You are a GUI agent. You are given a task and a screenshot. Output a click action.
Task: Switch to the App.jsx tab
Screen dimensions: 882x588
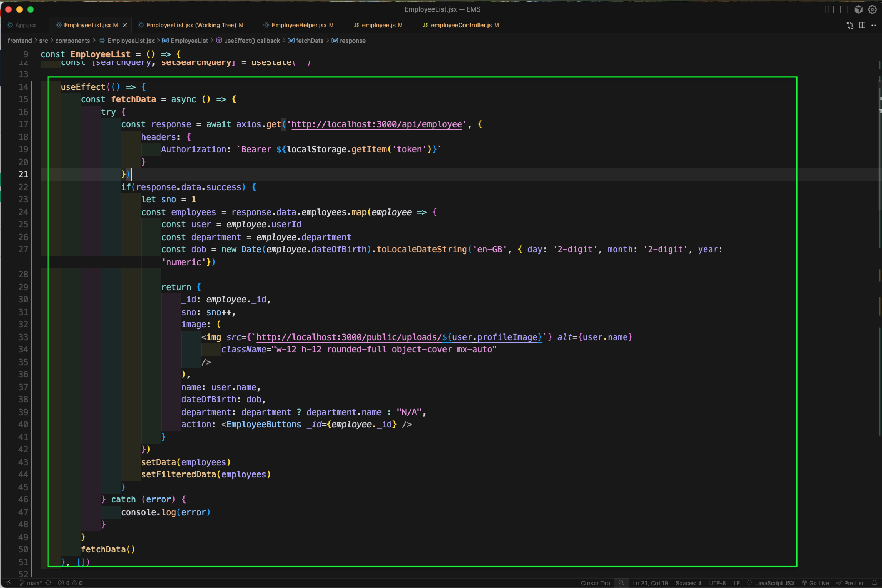click(25, 25)
